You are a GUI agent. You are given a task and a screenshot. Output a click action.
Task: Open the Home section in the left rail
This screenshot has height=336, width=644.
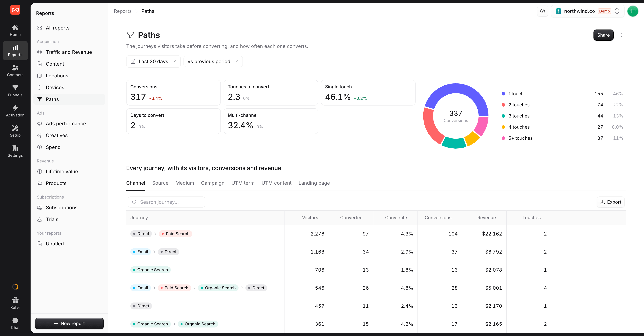point(15,30)
